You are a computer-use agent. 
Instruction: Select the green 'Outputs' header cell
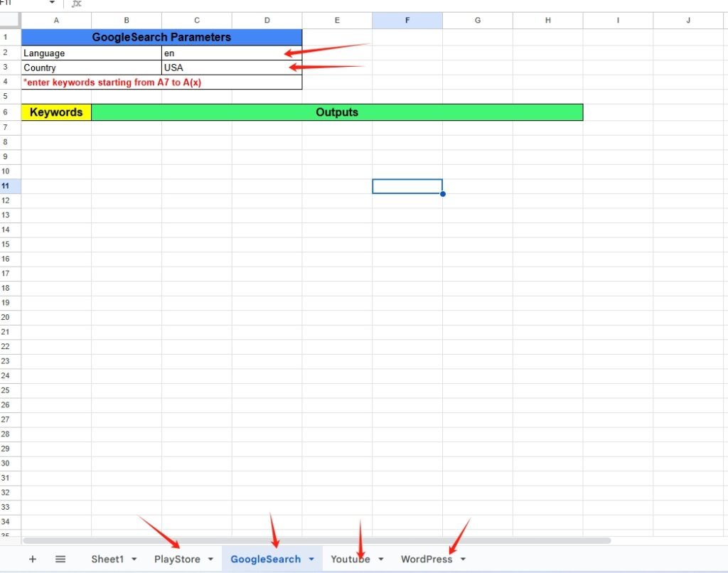click(337, 112)
